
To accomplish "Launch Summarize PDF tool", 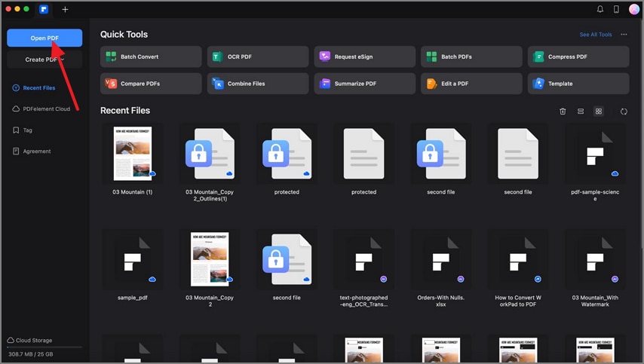I will pyautogui.click(x=365, y=84).
